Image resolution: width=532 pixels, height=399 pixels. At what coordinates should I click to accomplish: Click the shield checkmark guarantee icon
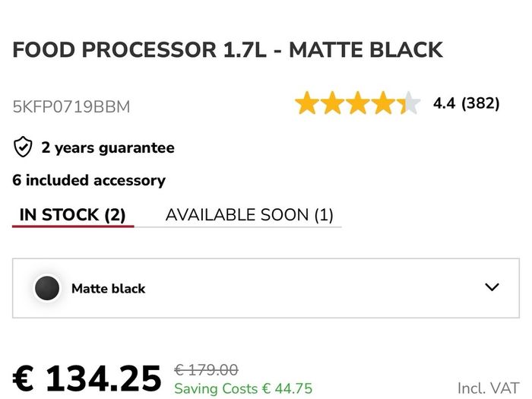click(x=23, y=147)
